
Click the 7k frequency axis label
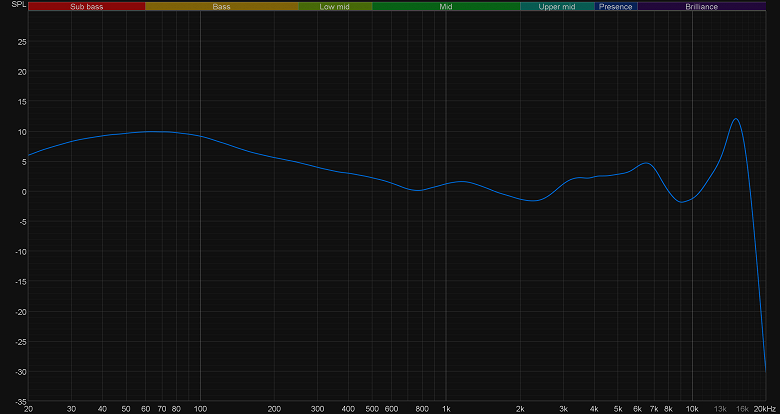point(654,409)
